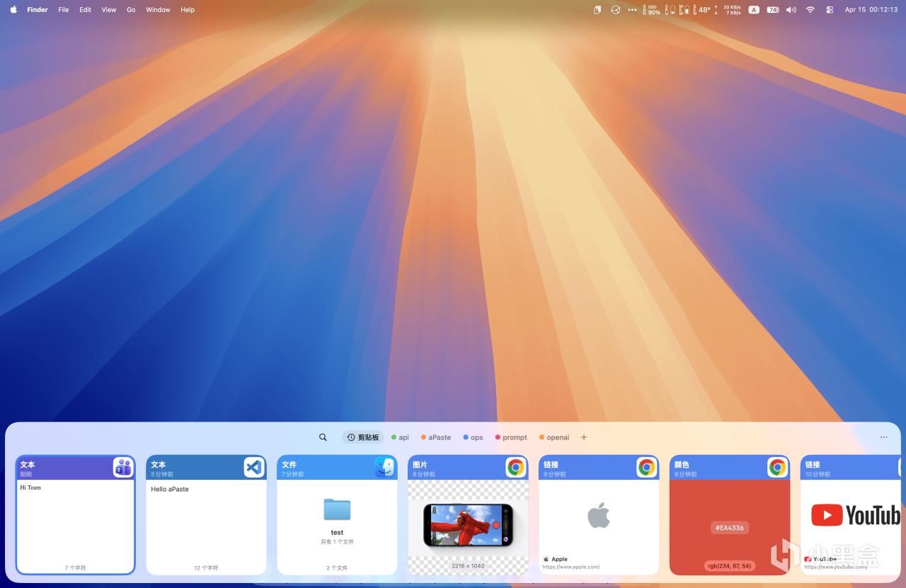Image resolution: width=906 pixels, height=588 pixels.
Task: Open Control Center in the menu bar
Action: tap(830, 10)
